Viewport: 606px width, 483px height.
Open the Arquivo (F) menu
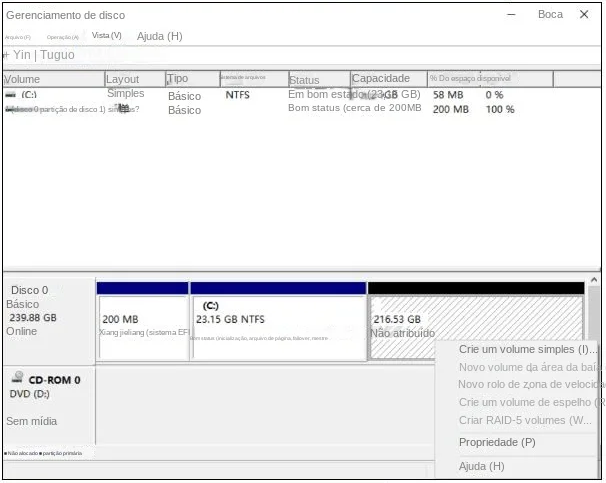18,37
